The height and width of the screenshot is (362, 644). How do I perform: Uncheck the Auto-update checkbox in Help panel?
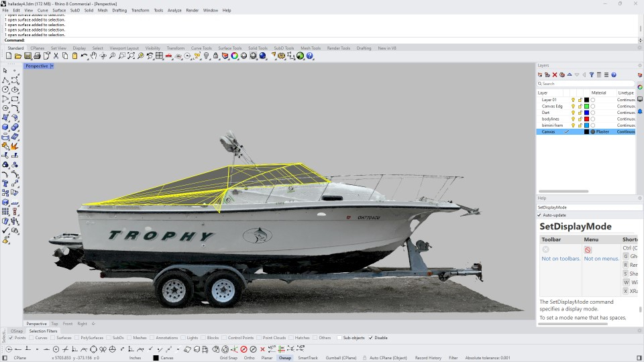coord(539,215)
